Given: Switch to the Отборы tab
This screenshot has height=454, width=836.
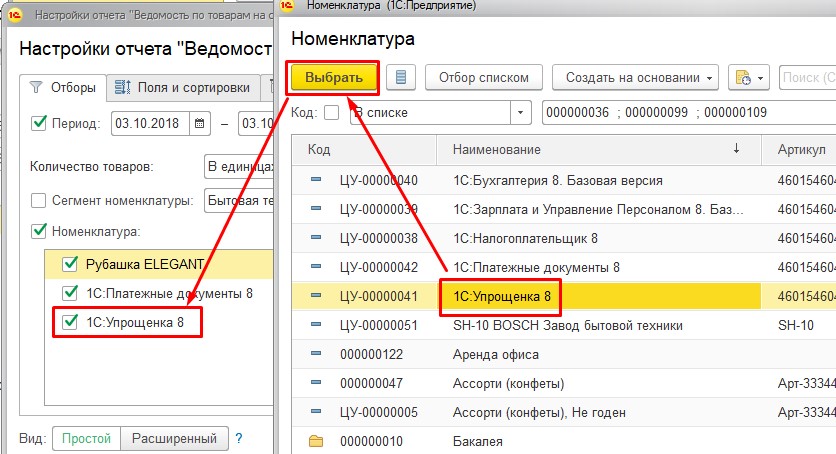Looking at the screenshot, I should point(63,87).
